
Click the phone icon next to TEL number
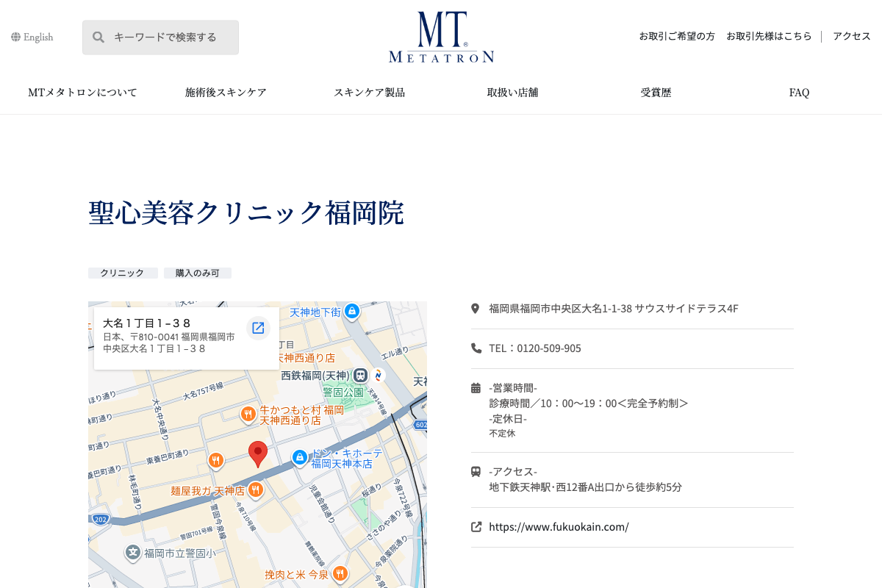(x=475, y=348)
